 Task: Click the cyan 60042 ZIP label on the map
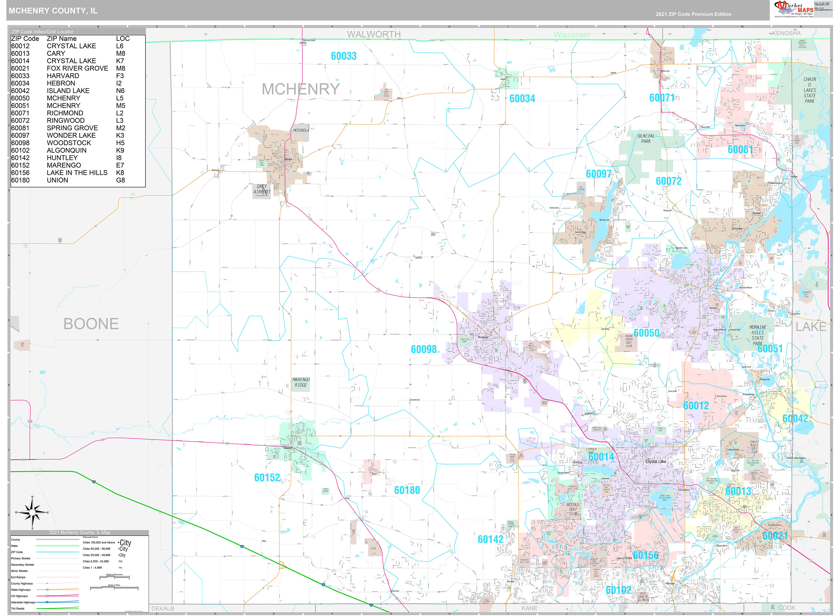pyautogui.click(x=795, y=418)
